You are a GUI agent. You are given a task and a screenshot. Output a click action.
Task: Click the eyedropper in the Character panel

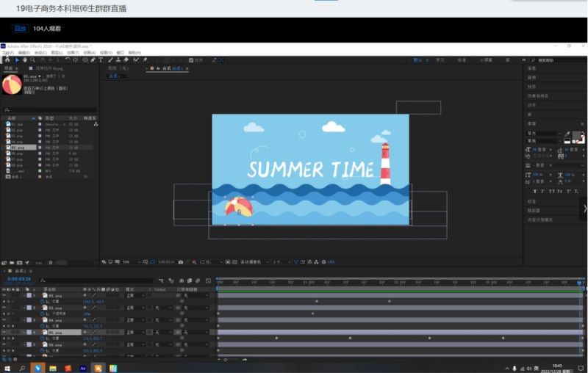567,135
